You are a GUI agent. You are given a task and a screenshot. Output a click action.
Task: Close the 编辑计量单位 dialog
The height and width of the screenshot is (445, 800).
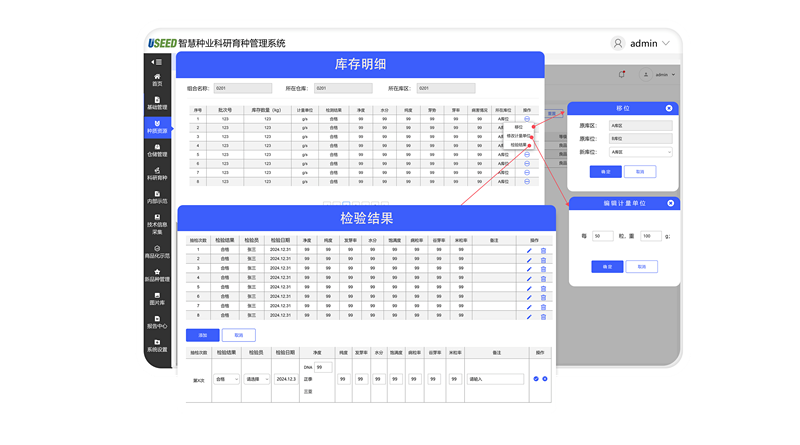click(669, 203)
